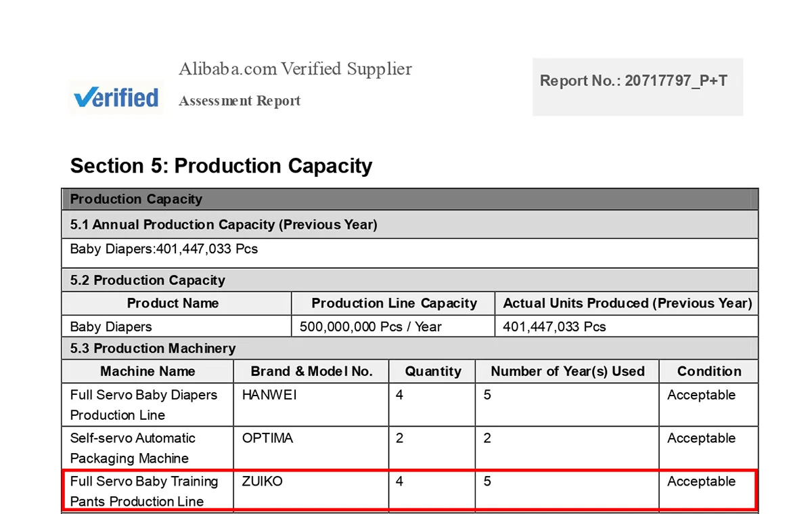Select the dark Production Capacity header row

pyautogui.click(x=410, y=199)
